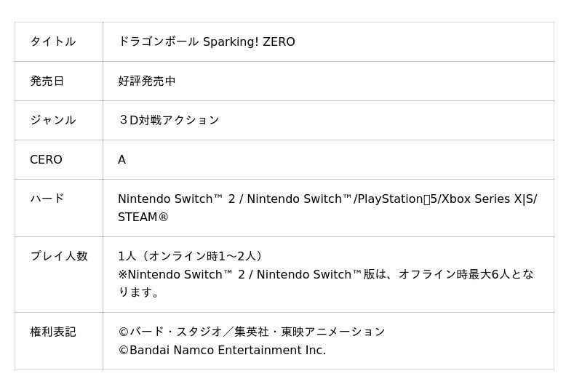Click Nintendo Switch™ 2 in the ハード row

tap(176, 199)
